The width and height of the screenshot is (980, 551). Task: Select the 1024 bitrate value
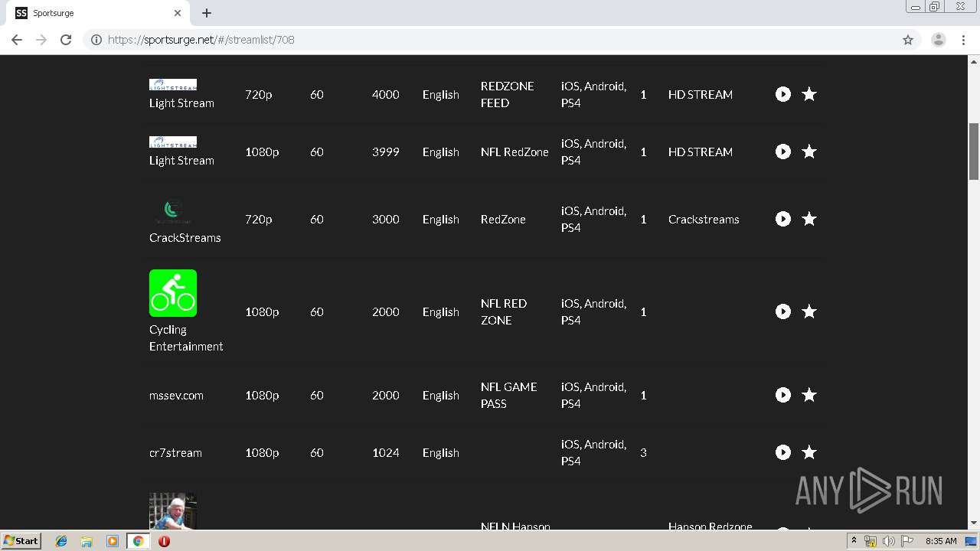tap(385, 452)
